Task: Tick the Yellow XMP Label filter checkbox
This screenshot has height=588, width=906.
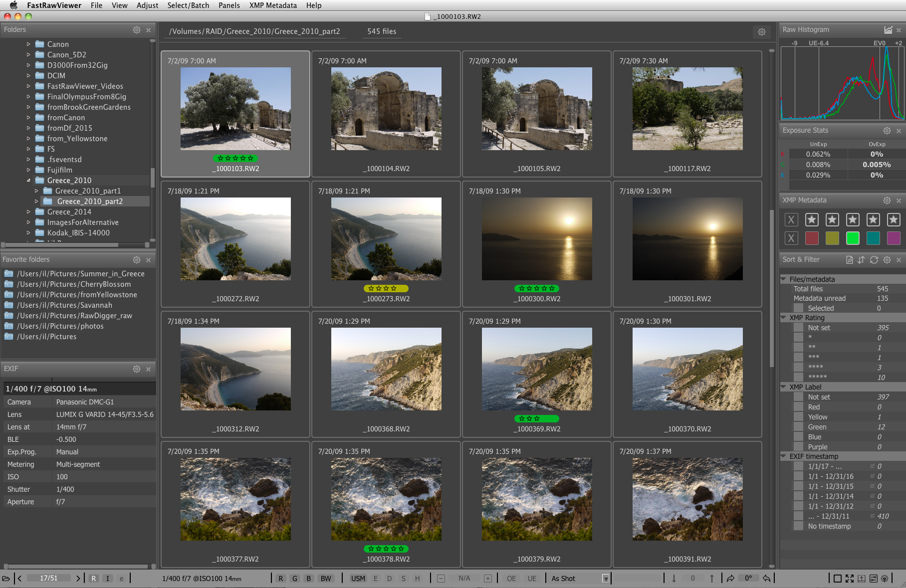Action: point(798,417)
